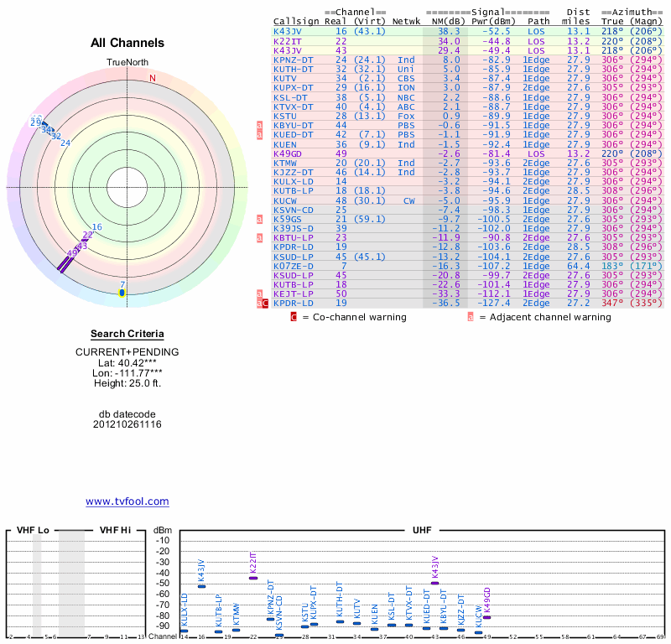This screenshot has height=644, width=671.
Task: Click the K49GD callsign in the table
Action: pos(288,153)
